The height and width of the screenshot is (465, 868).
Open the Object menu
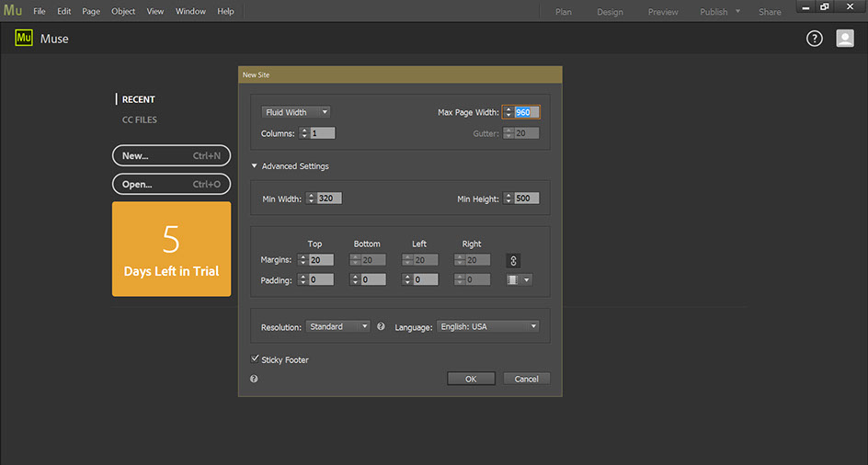click(123, 11)
